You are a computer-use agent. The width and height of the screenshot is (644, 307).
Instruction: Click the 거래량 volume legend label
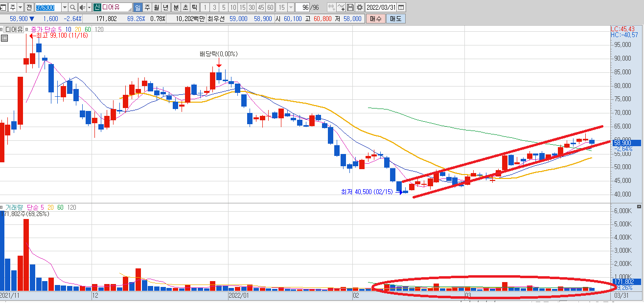(13, 207)
